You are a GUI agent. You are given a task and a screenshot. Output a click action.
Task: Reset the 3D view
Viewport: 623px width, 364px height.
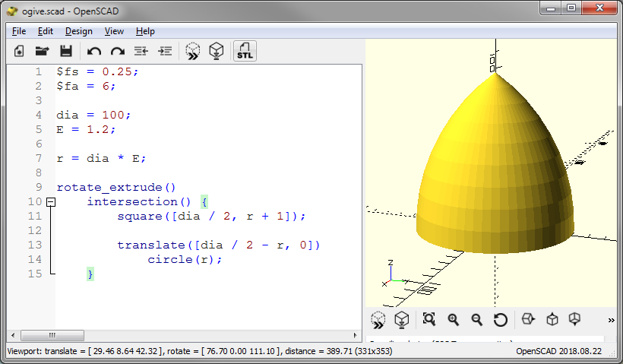click(x=500, y=319)
